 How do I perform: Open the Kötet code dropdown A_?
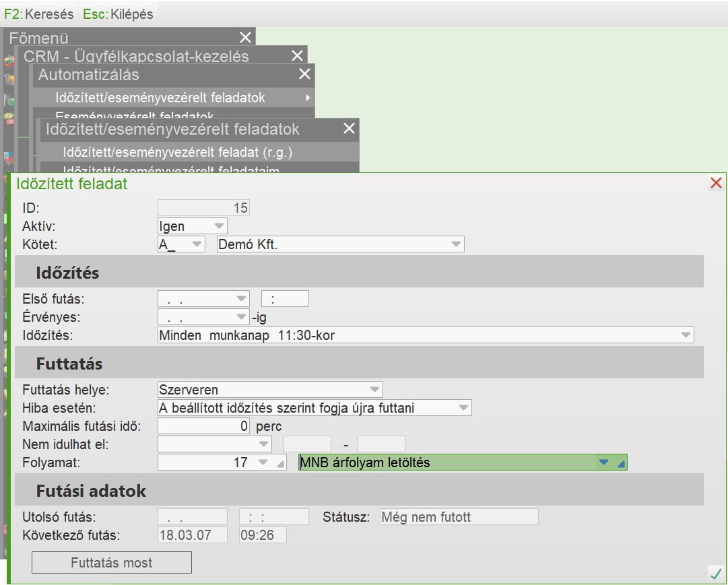pos(197,244)
